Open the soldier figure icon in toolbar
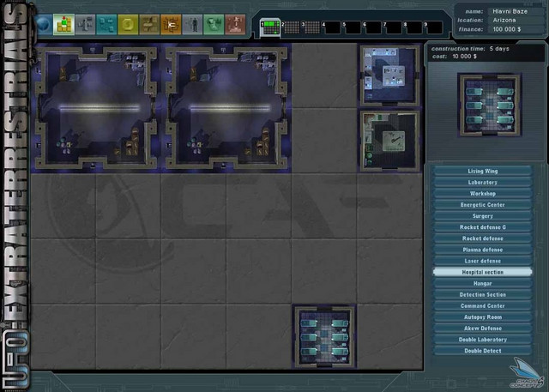The height and width of the screenshot is (392, 549). pyautogui.click(x=192, y=25)
